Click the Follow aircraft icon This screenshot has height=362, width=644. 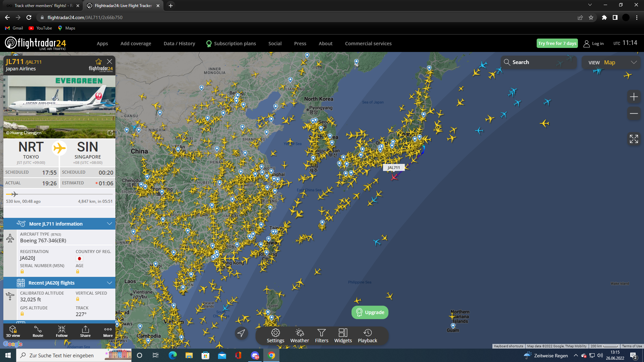(x=62, y=331)
